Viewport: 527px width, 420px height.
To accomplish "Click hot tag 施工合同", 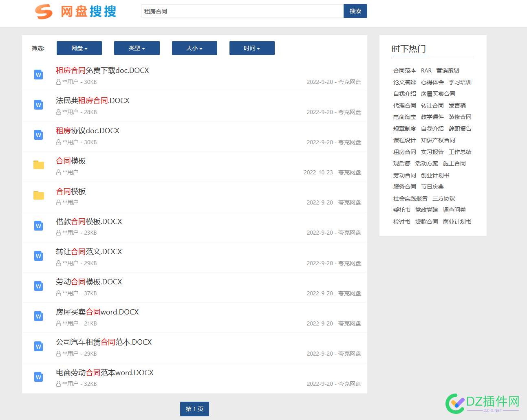I will 454,163.
